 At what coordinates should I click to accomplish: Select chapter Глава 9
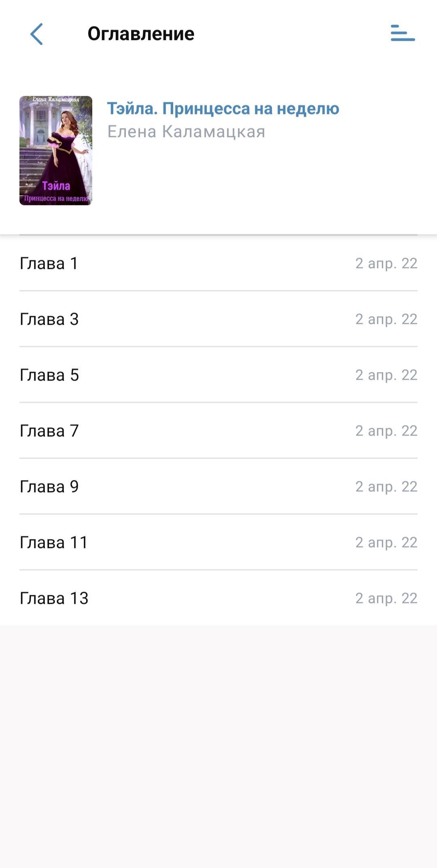[x=49, y=487]
